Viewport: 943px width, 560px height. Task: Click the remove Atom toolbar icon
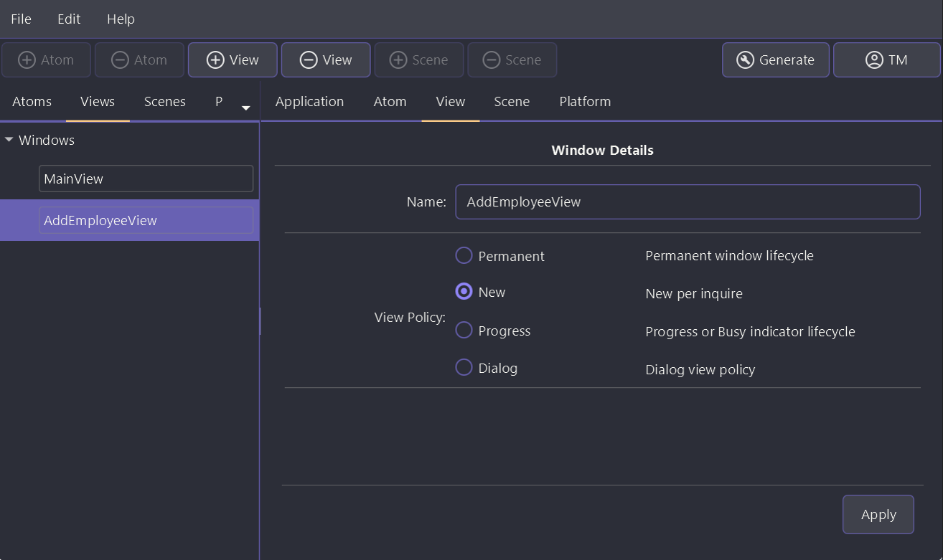tap(121, 60)
